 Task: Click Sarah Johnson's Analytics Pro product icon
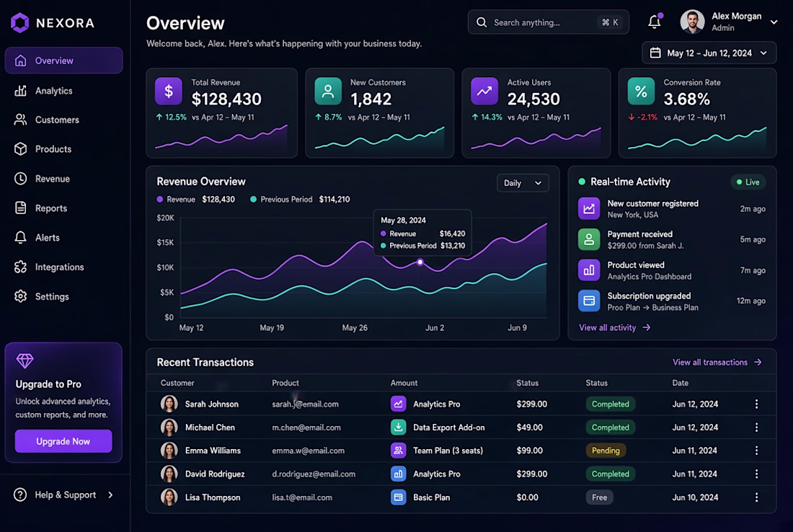[x=398, y=404]
